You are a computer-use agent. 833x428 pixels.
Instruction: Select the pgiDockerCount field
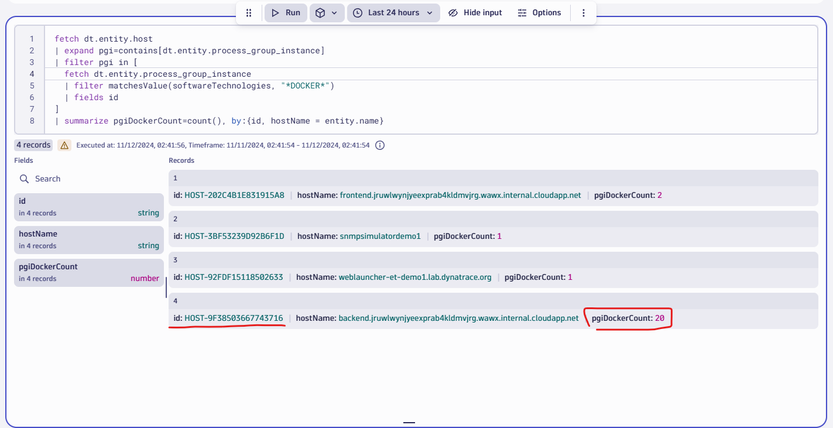coord(88,272)
